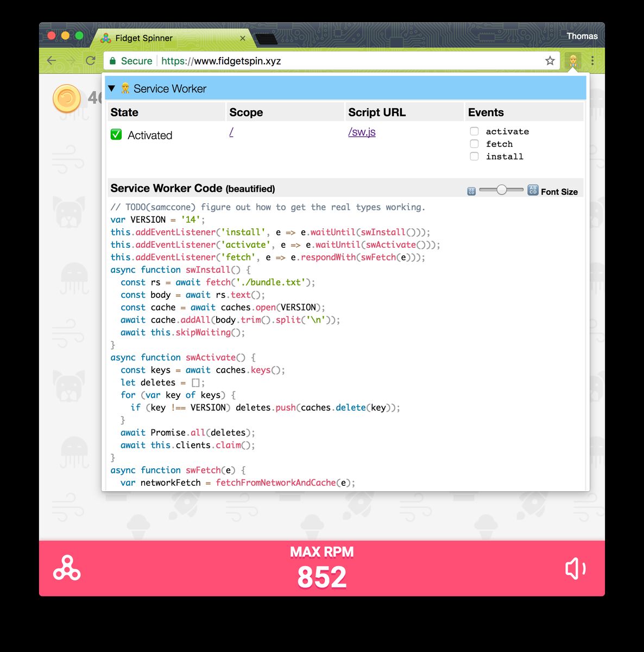Click the small font size icon
The height and width of the screenshot is (652, 644).
[471, 191]
